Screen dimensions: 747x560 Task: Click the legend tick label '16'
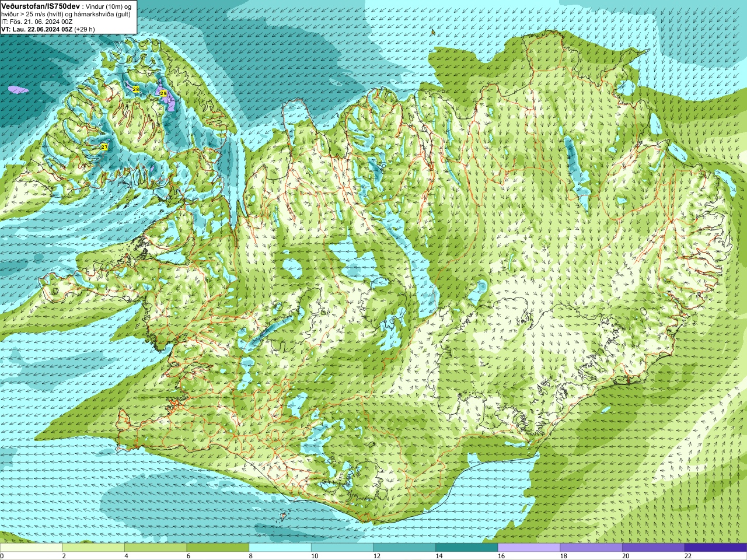(501, 556)
